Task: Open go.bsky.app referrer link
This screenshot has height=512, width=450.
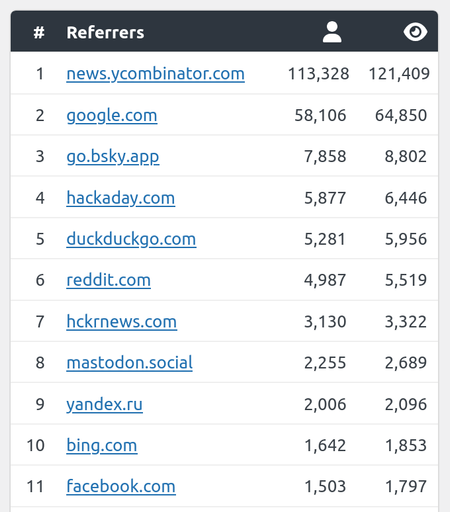Action: 113,157
